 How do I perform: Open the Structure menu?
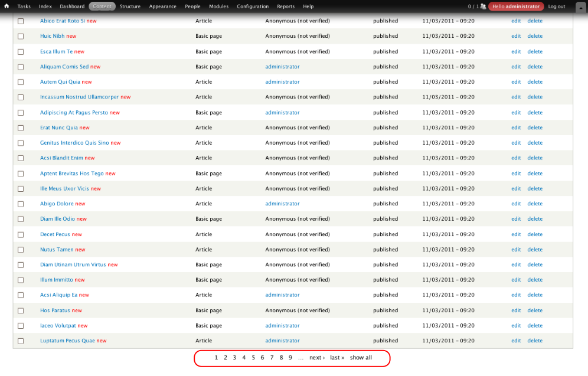(x=130, y=6)
